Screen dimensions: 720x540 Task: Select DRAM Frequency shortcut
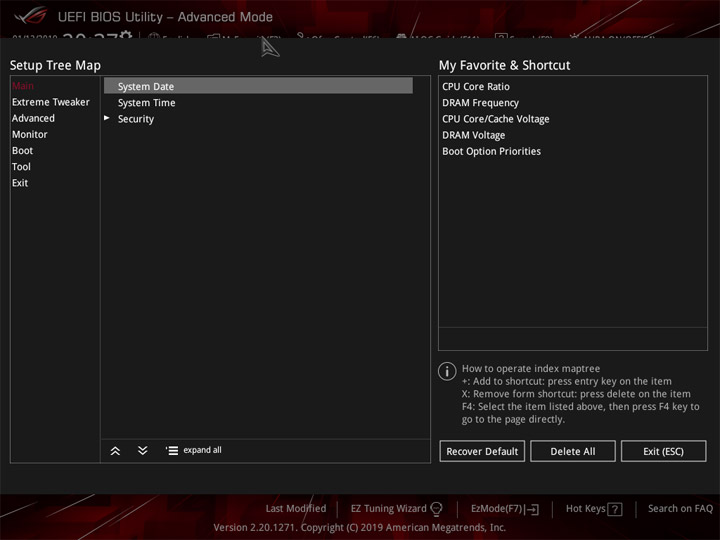(480, 103)
